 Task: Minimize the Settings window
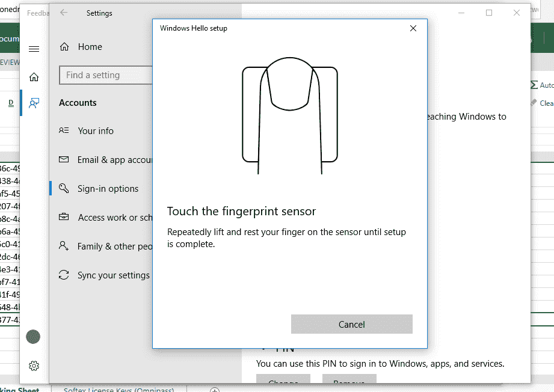[x=461, y=13]
